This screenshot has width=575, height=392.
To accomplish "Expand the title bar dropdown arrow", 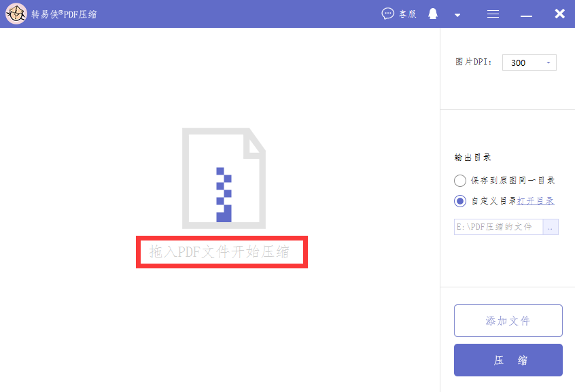I will (457, 15).
